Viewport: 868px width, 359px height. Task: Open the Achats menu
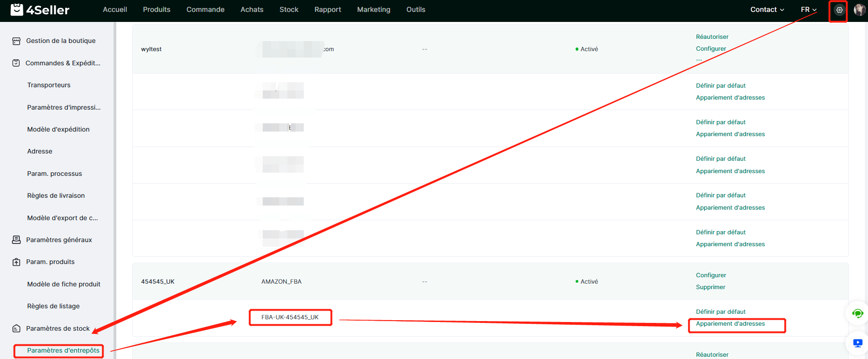pos(252,10)
